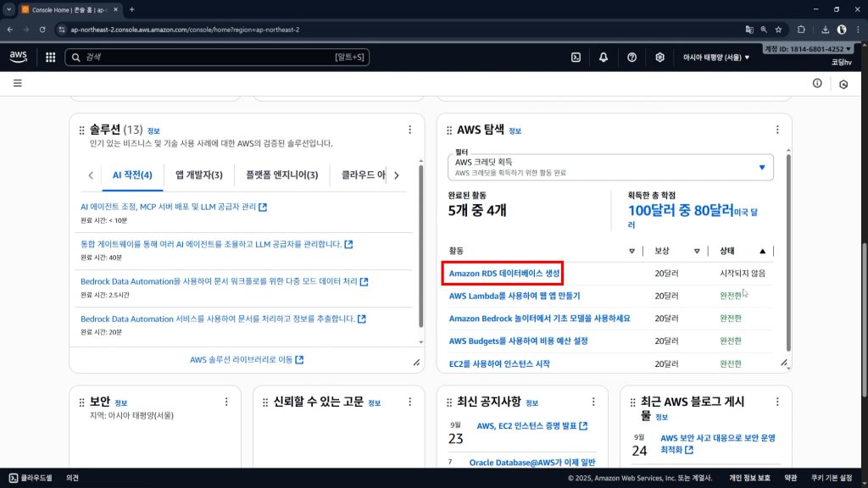Sort by 보상 column arrow
868x488 pixels.
pos(697,251)
